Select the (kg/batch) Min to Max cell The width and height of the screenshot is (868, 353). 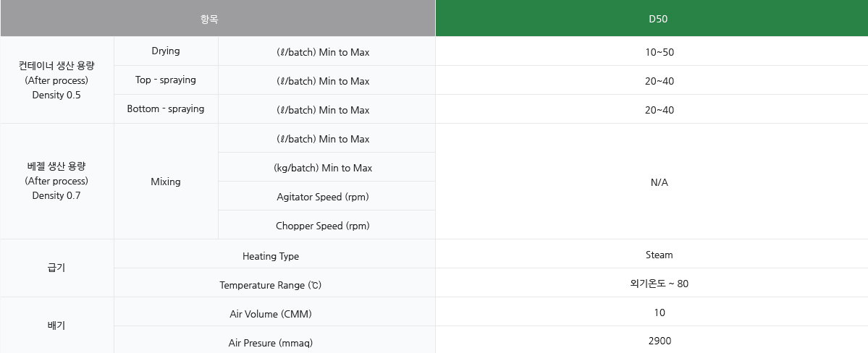(x=323, y=168)
